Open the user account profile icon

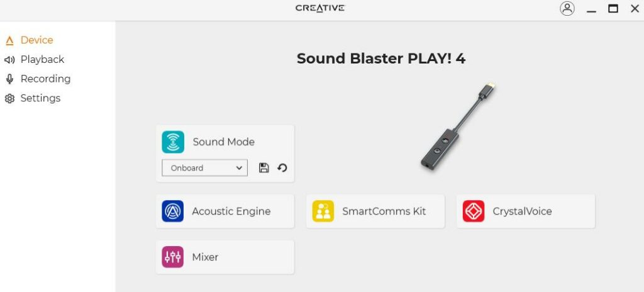[x=567, y=8]
